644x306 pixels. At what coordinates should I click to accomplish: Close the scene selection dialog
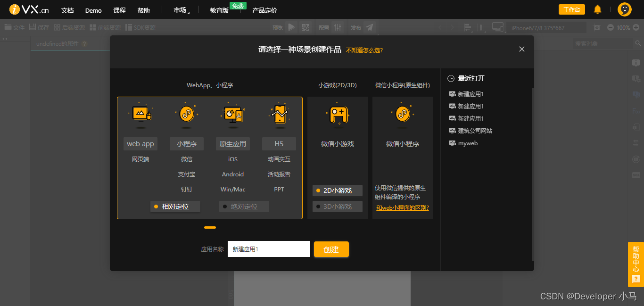521,49
